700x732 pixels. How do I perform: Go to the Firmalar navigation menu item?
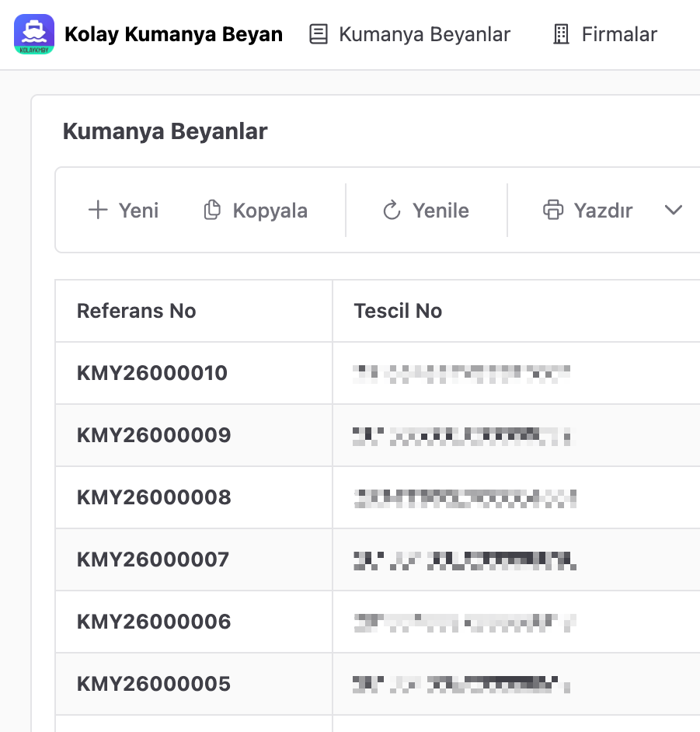[x=604, y=34]
